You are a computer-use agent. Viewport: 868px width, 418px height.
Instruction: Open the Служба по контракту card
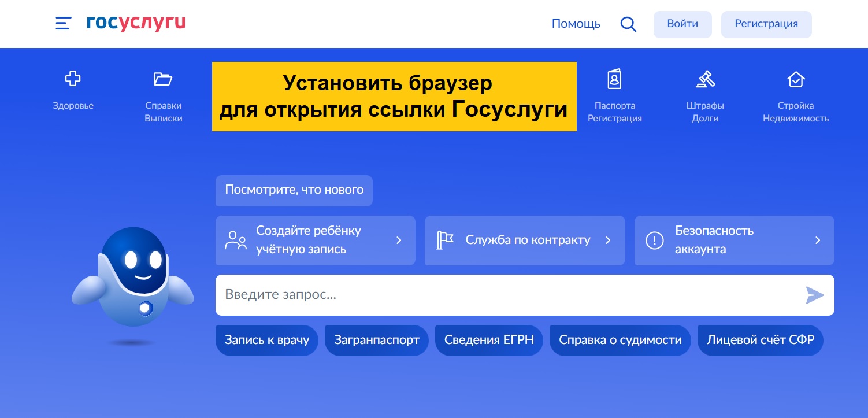coord(525,241)
